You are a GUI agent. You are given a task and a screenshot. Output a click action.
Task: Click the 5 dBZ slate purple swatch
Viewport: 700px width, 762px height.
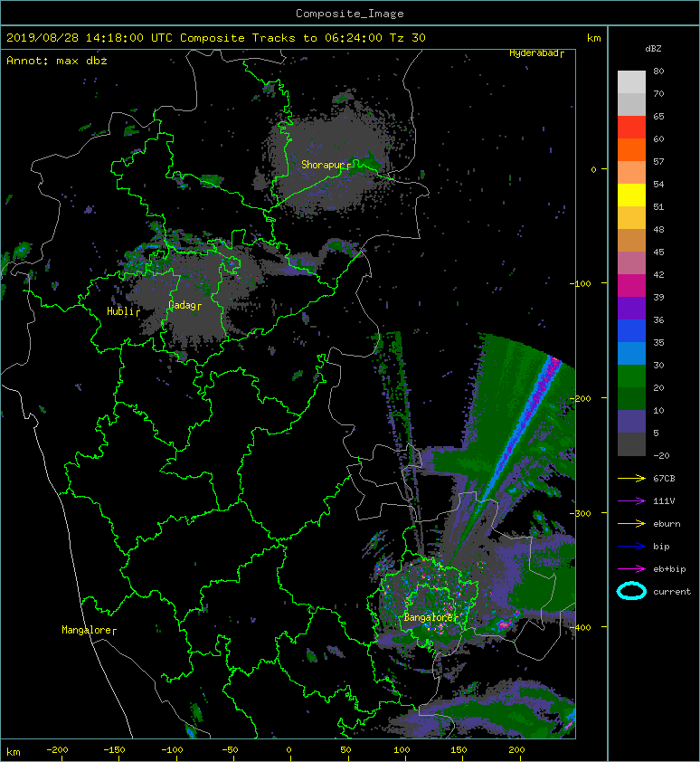tap(631, 421)
